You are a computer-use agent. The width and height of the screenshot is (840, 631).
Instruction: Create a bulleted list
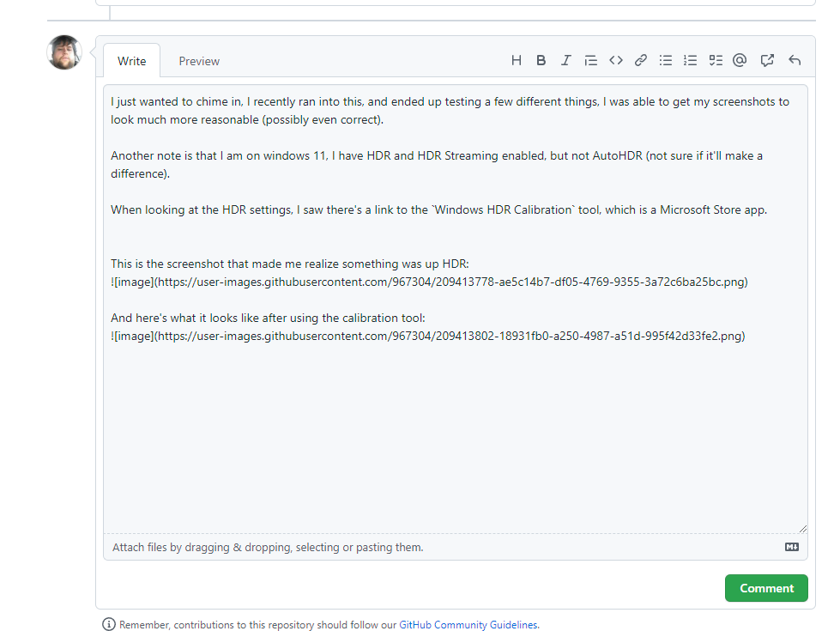(665, 60)
